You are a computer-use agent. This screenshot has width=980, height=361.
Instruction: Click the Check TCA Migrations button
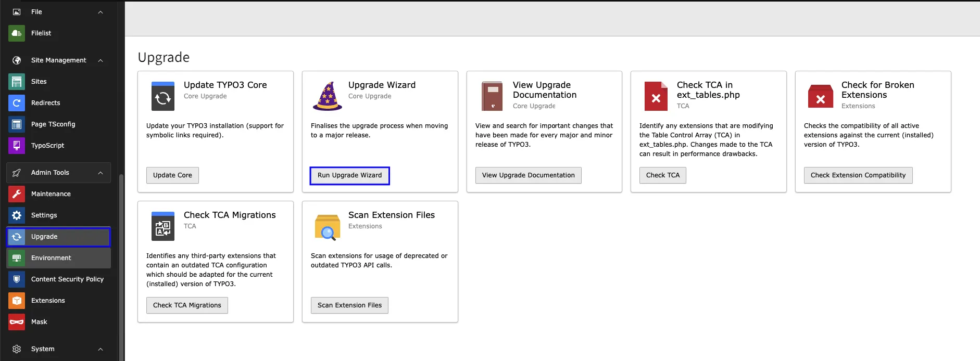tap(187, 305)
